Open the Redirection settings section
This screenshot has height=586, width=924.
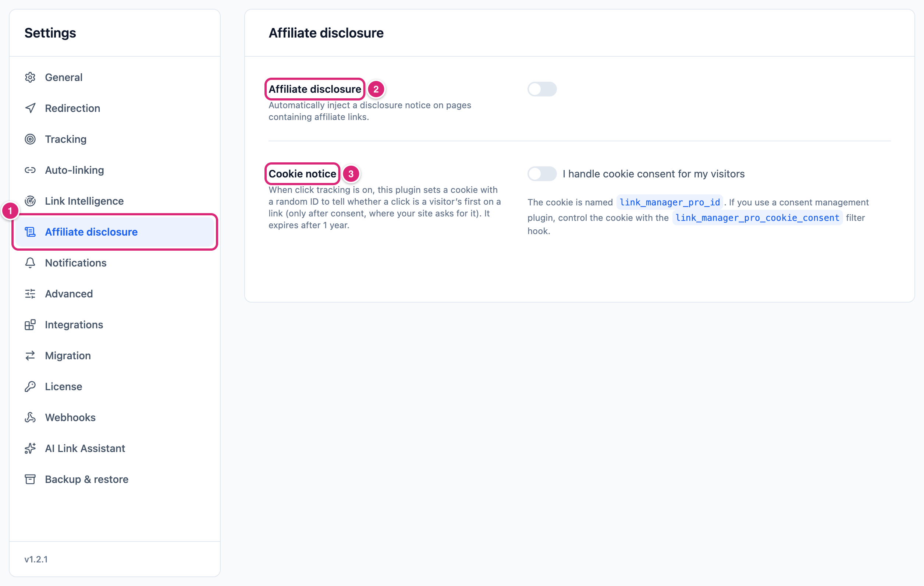point(114,108)
